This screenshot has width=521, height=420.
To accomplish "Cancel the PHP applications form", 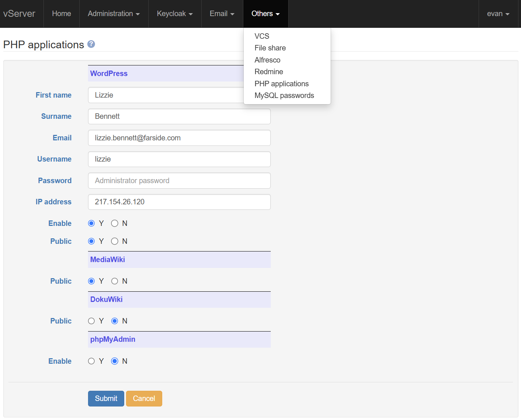I will coord(144,398).
